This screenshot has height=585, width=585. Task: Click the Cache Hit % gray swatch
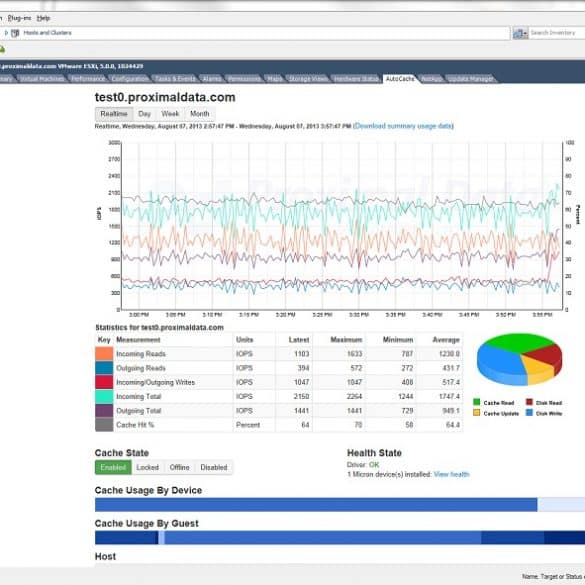pos(104,425)
